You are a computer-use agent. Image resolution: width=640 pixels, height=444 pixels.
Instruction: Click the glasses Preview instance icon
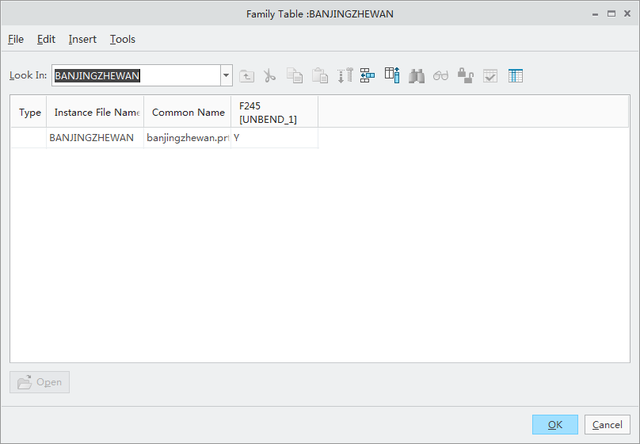[x=441, y=76]
